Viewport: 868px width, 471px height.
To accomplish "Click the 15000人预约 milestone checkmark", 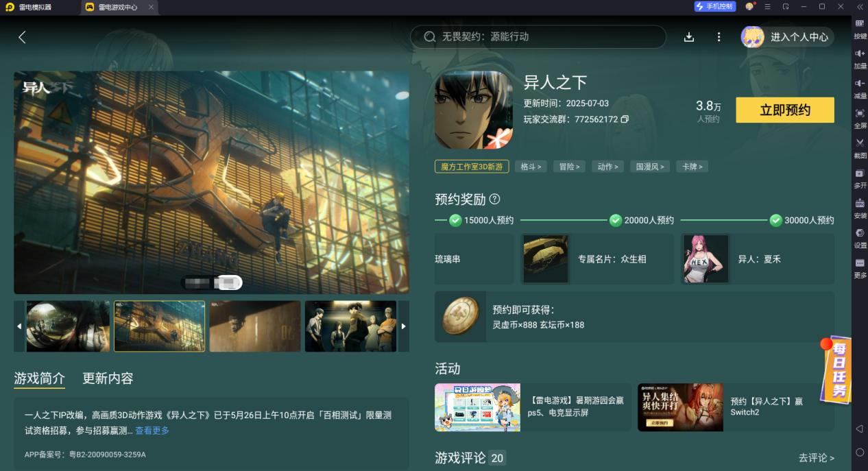I will [455, 220].
